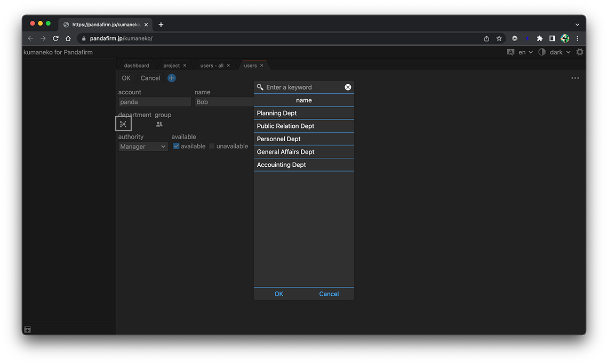Image resolution: width=608 pixels, height=364 pixels.
Task: Check the available checkbox
Action: 177,146
